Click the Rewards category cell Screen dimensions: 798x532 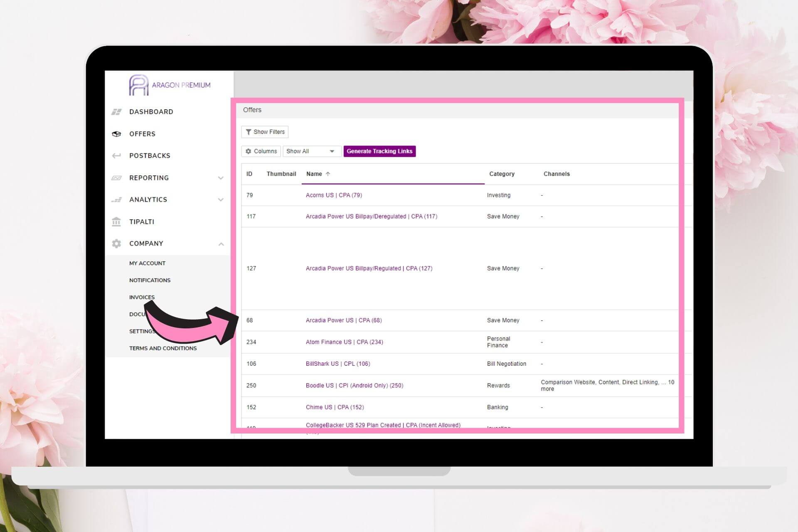point(498,386)
